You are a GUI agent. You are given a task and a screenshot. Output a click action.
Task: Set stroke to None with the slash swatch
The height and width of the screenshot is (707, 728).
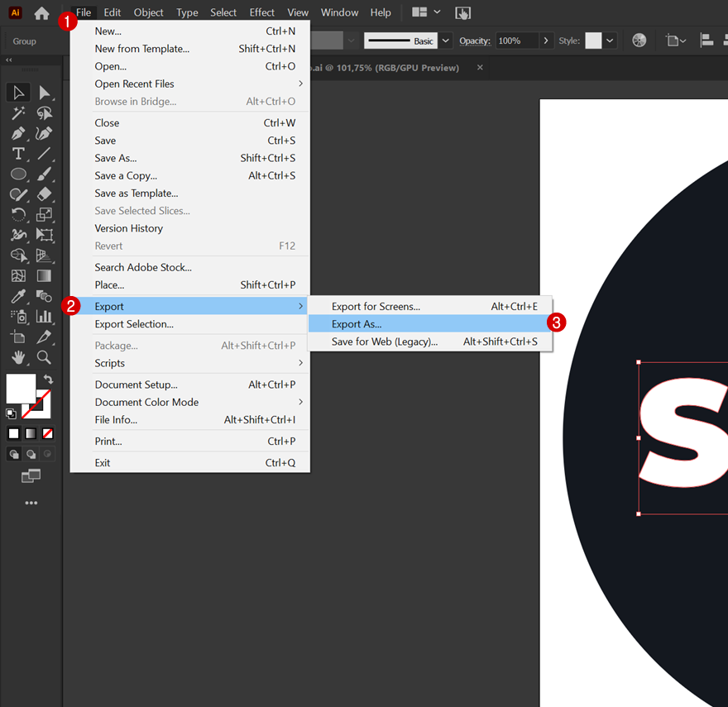point(47,432)
